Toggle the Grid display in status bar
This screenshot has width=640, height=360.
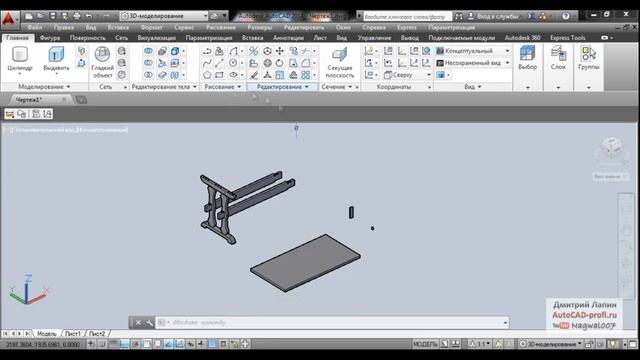click(x=113, y=344)
